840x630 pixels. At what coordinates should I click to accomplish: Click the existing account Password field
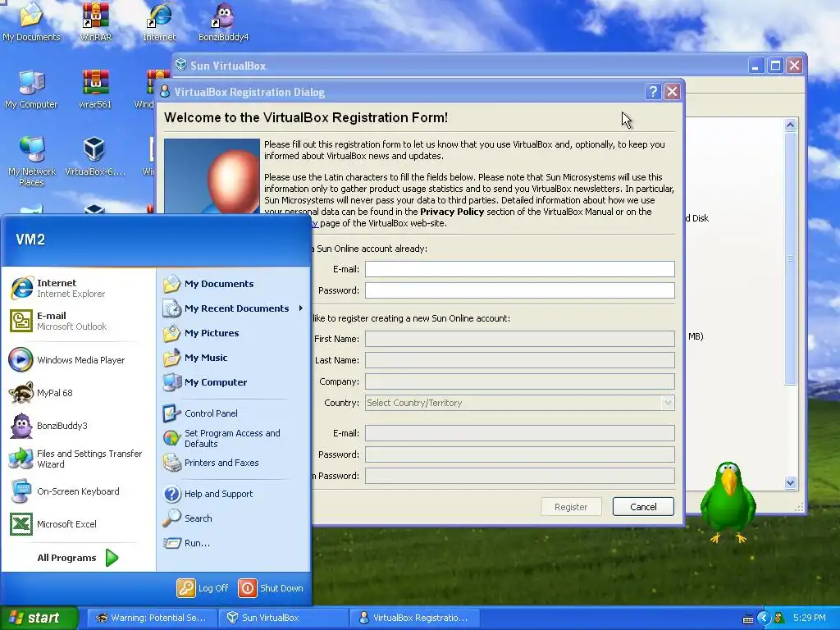point(519,290)
